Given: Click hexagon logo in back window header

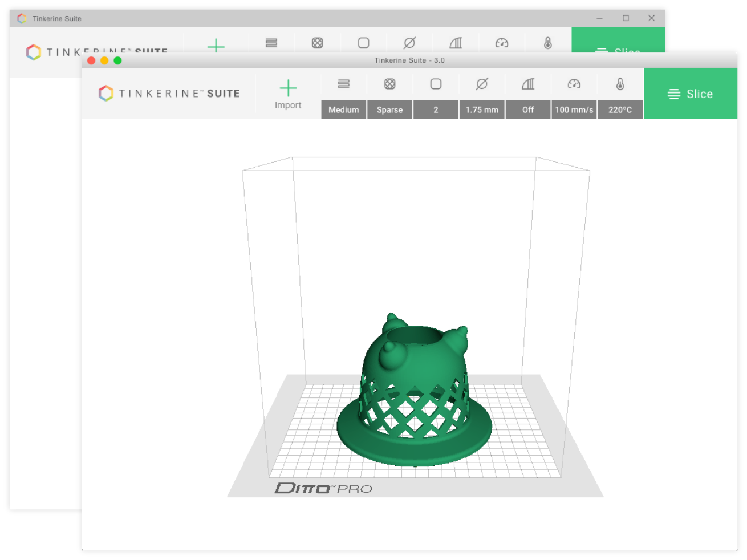Looking at the screenshot, I should pos(34,52).
